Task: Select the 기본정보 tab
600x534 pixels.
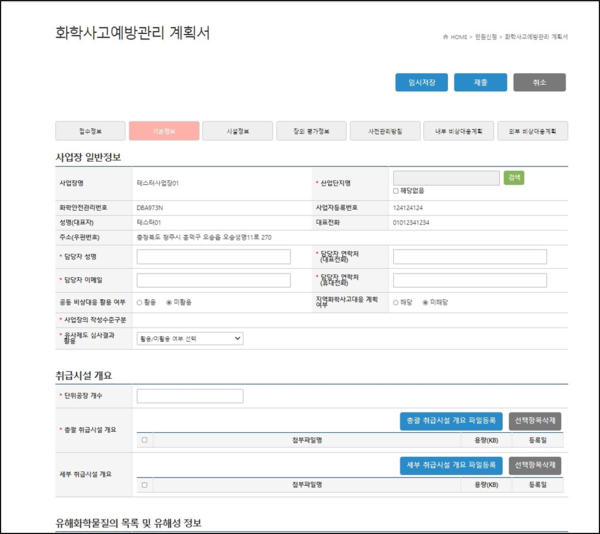Action: 164,131
